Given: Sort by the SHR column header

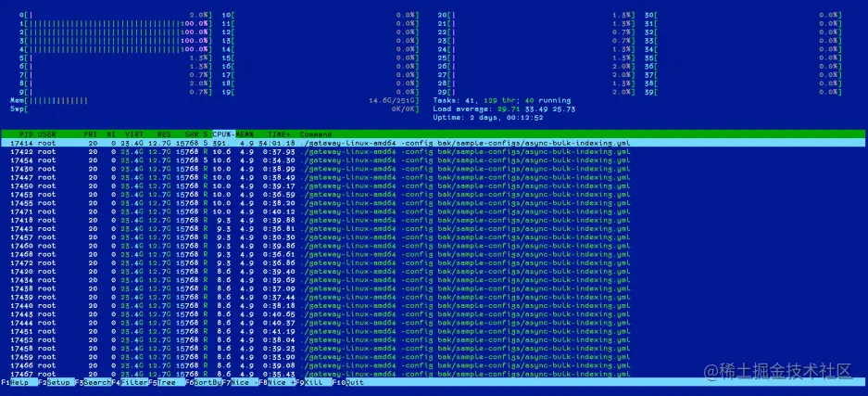Looking at the screenshot, I should point(192,134).
